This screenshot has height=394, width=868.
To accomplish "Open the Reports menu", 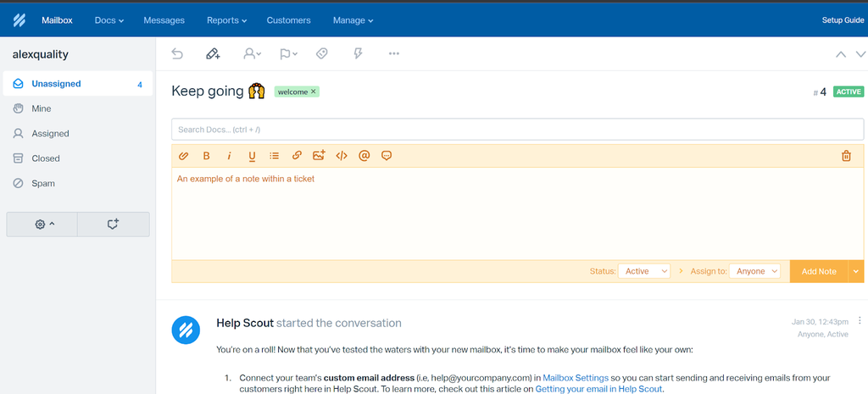I will (x=226, y=20).
